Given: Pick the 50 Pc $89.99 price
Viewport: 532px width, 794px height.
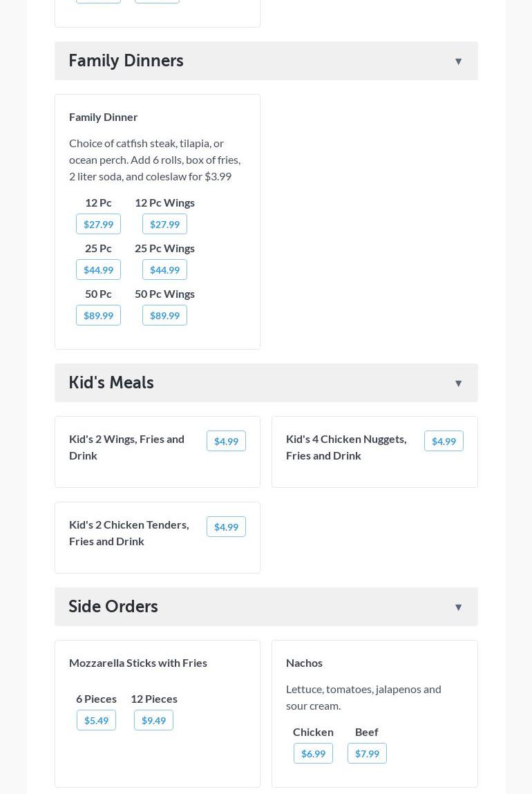Looking at the screenshot, I should (x=98, y=315).
